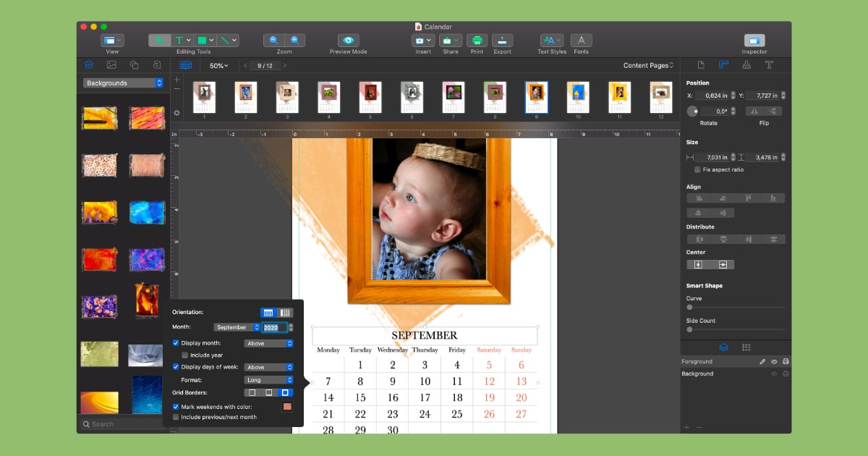868x456 pixels.
Task: Open the Document inspector tab
Action: click(x=700, y=65)
